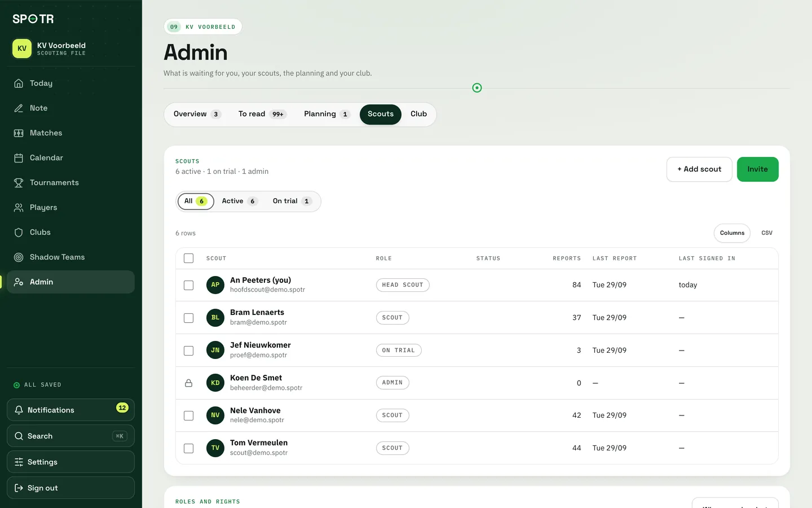
Task: Click the Calendar icon in sidebar
Action: 19,158
